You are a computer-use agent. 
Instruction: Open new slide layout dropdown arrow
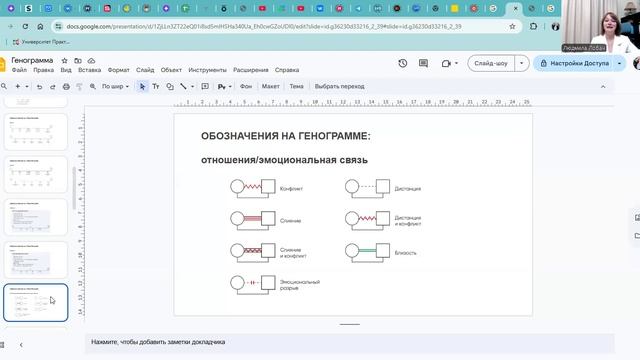pos(27,87)
